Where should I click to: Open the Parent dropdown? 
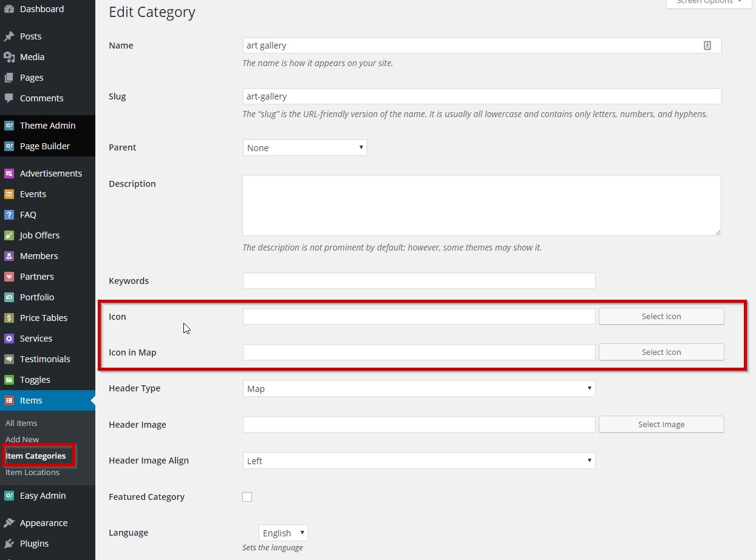pyautogui.click(x=305, y=147)
